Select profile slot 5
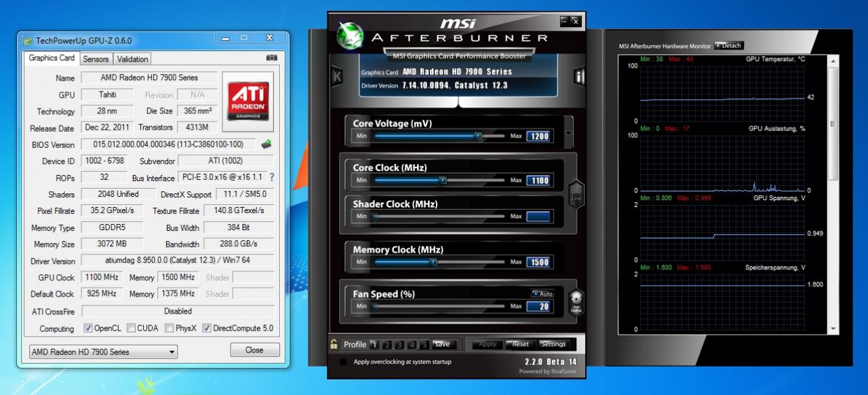 (425, 344)
